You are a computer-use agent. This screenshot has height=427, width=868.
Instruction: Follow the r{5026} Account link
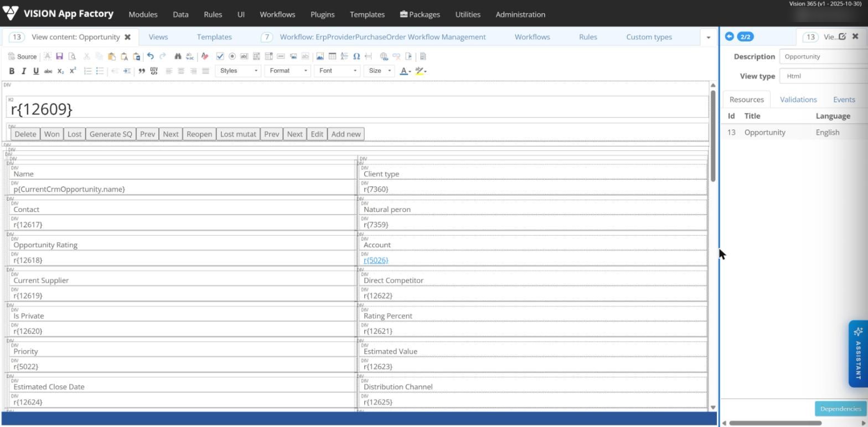click(x=376, y=260)
